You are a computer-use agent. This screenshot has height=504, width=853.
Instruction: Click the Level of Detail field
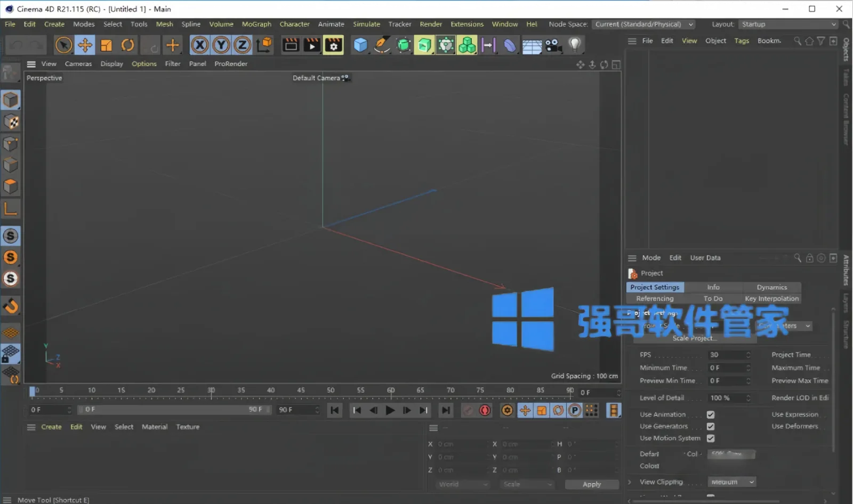tap(729, 398)
